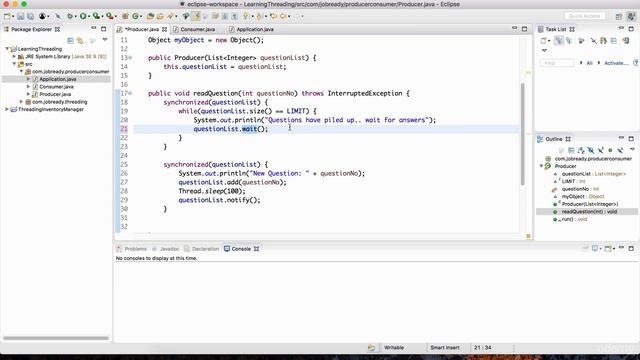Expand the ThreadingInventoryManager project
Image resolution: width=640 pixels, height=360 pixels.
click(x=7, y=109)
